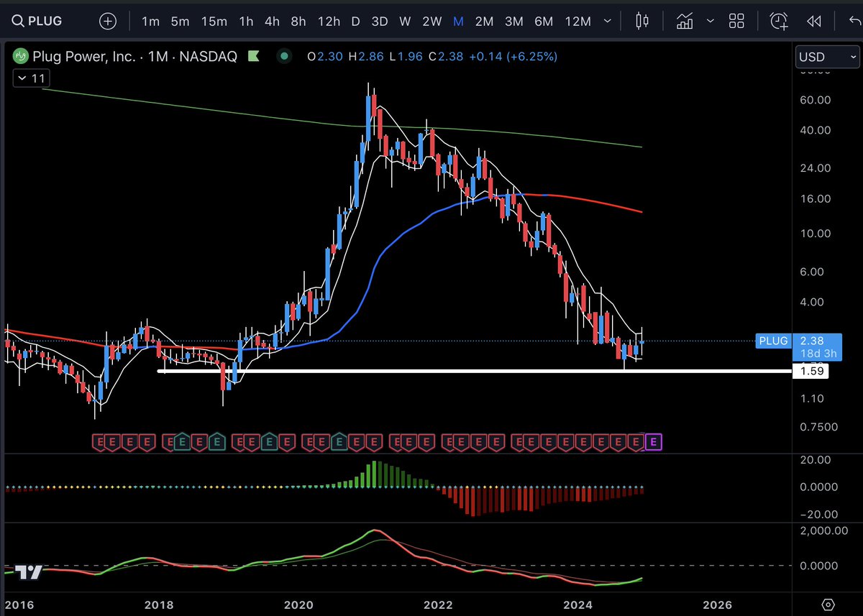Viewport: 863px width, 616px height.
Task: Click the 2024 time axis label
Action: tap(578, 604)
